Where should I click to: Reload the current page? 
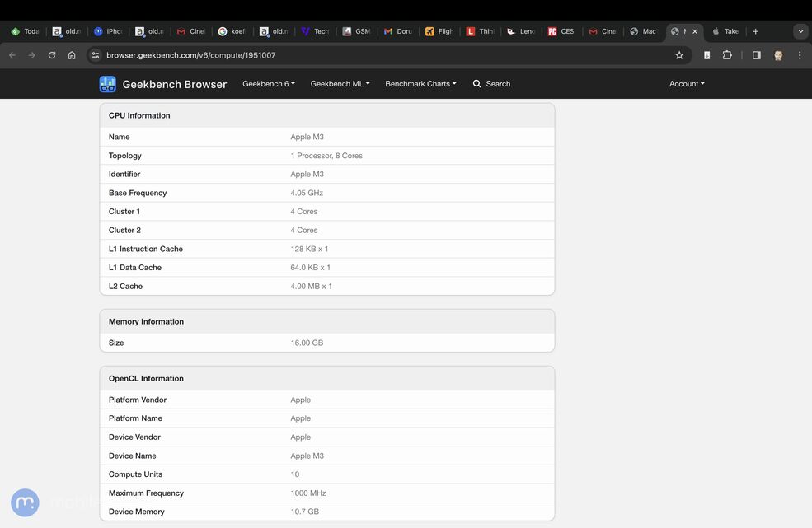(x=52, y=55)
